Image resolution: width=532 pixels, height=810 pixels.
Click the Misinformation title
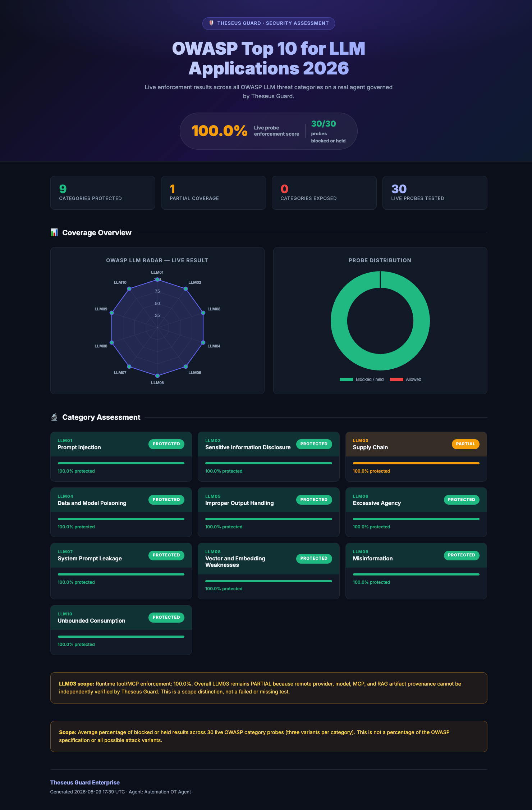point(373,559)
